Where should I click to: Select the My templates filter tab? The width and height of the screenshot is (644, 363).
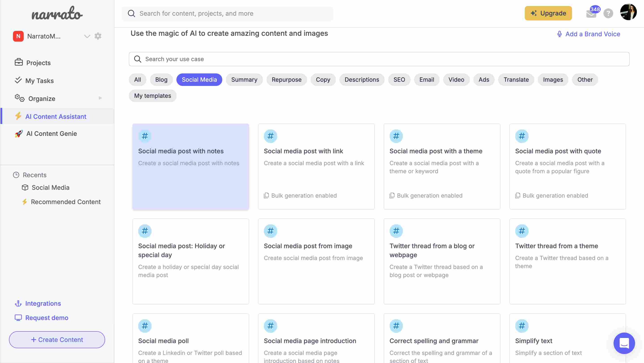tap(153, 96)
